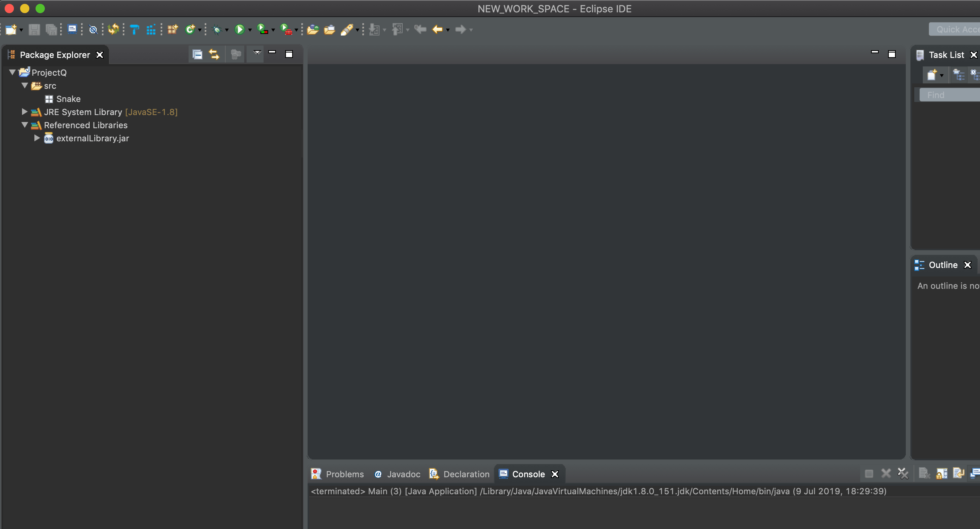
Task: Run the application with the green Run icon
Action: (x=240, y=29)
